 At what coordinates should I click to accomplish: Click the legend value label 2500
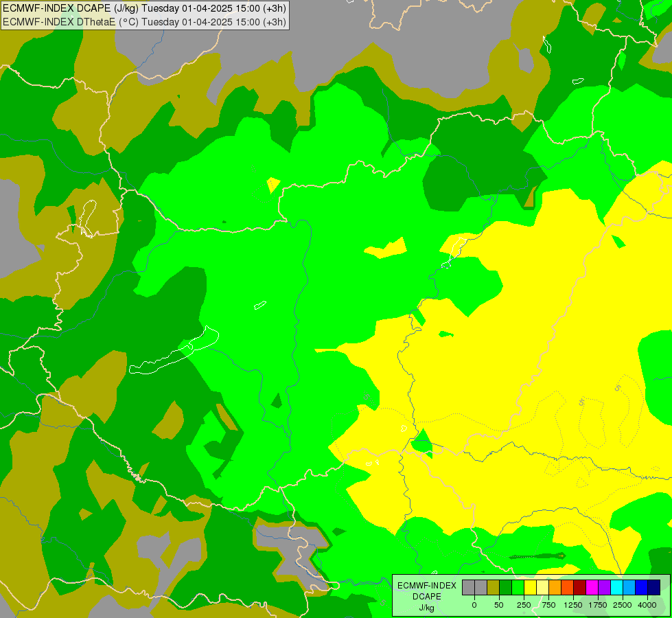pyautogui.click(x=623, y=605)
